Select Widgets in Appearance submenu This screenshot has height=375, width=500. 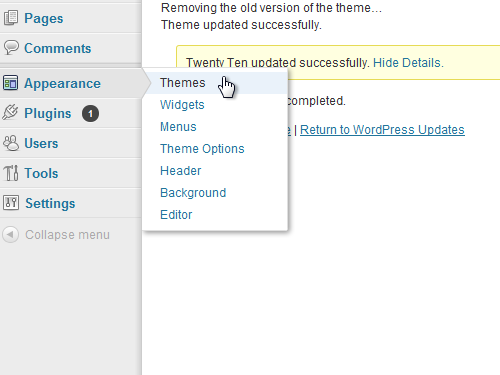pyautogui.click(x=182, y=105)
